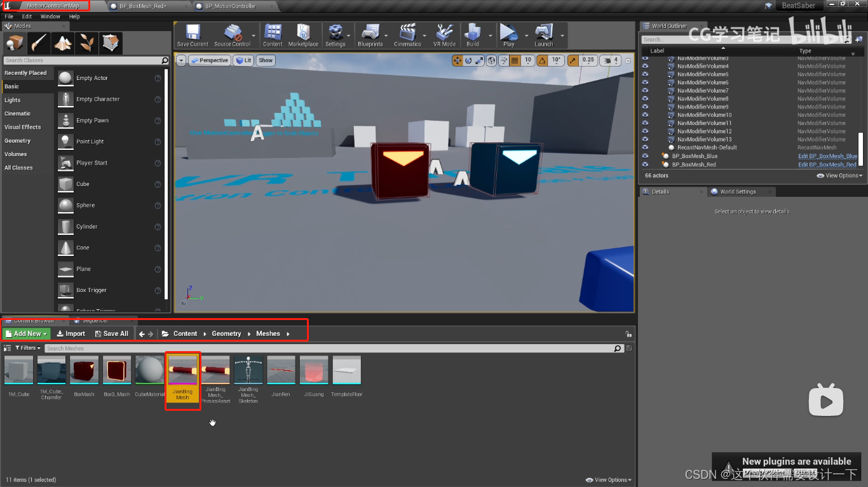The width and height of the screenshot is (868, 487).
Task: Open the Content toolbar icon
Action: pos(273,36)
